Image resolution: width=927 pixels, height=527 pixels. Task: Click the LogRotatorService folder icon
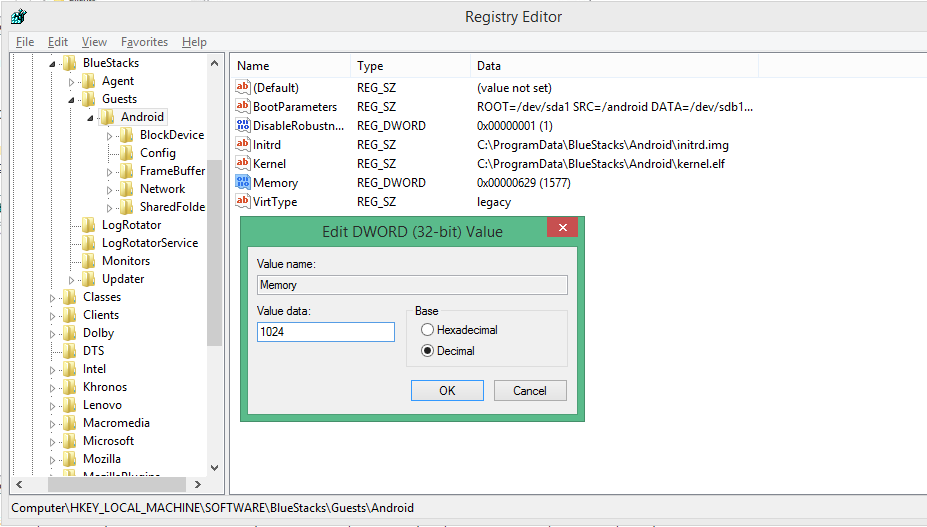coord(89,243)
